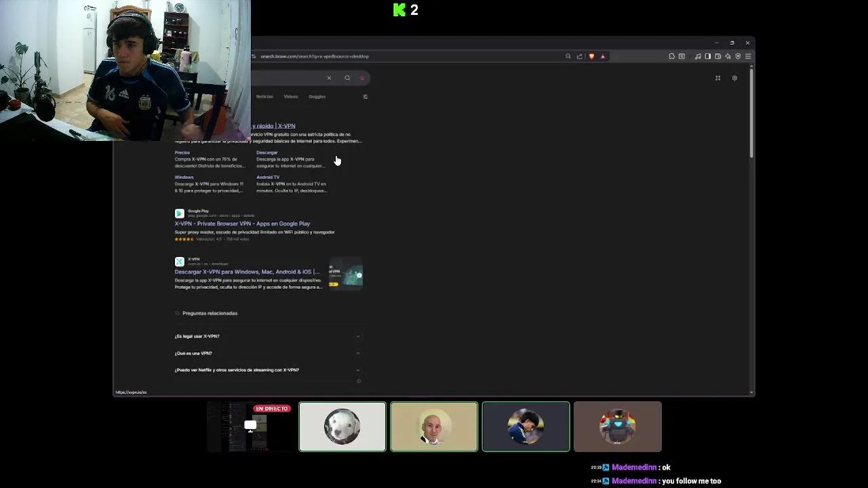Open 'X-VPN - Private Browser VPN' Google Play result
The height and width of the screenshot is (488, 868).
pyautogui.click(x=242, y=224)
